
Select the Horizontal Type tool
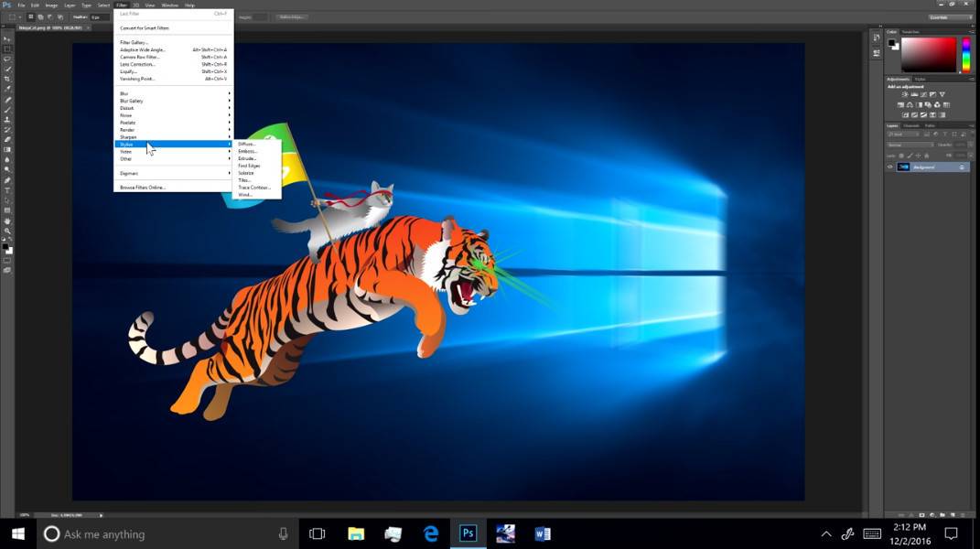(x=7, y=190)
